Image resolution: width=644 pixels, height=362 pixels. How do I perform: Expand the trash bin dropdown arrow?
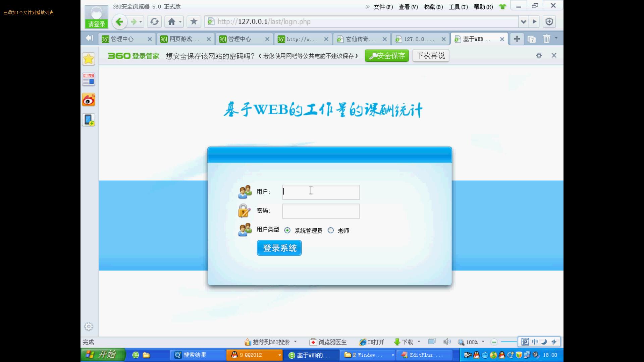point(556,38)
